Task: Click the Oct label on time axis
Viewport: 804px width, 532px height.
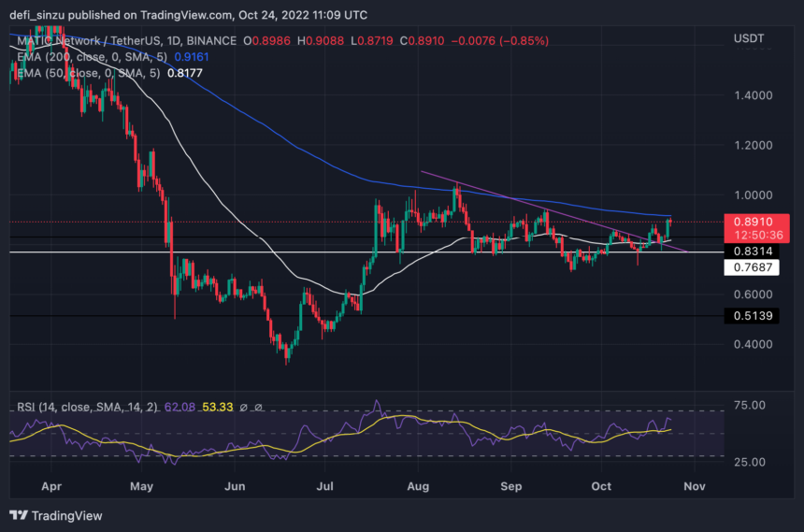Action: (x=601, y=486)
